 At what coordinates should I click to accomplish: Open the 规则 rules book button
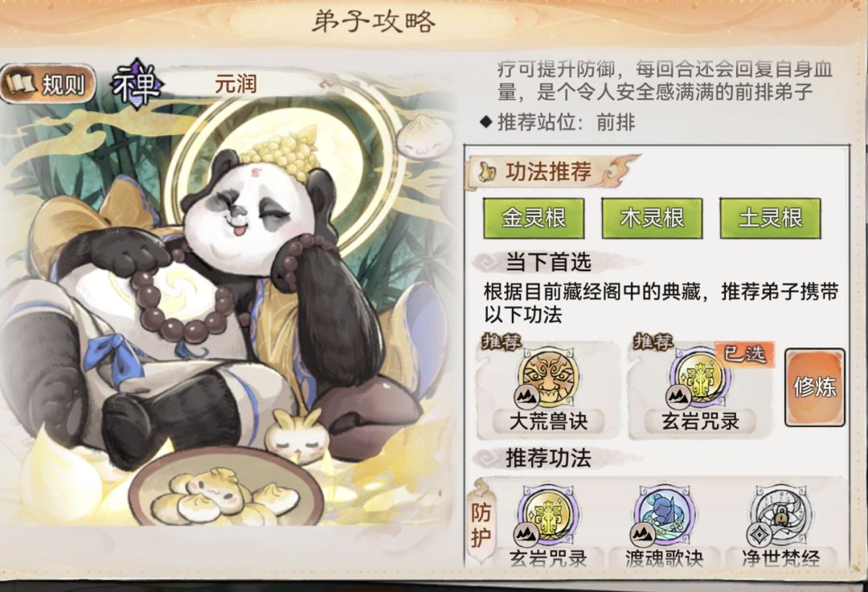point(47,84)
